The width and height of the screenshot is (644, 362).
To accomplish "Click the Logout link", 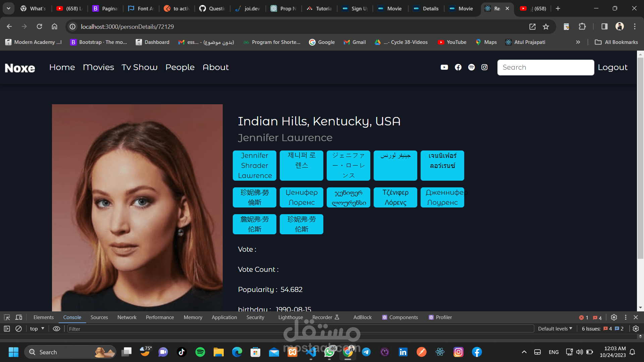I will click(612, 67).
